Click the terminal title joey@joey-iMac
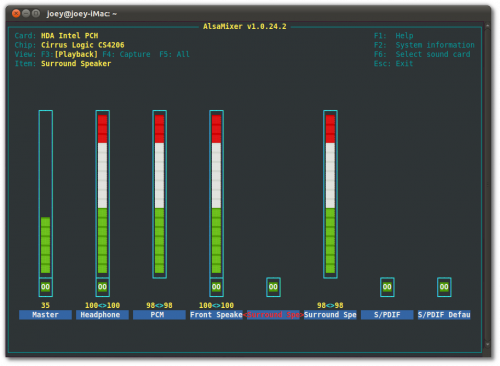The height and width of the screenshot is (366, 500). pos(82,14)
